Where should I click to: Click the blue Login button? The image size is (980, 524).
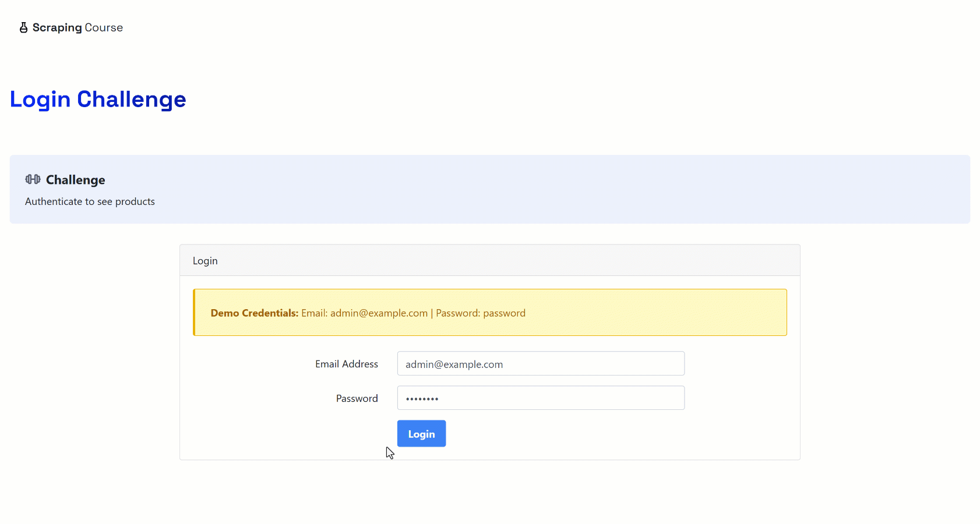421,434
